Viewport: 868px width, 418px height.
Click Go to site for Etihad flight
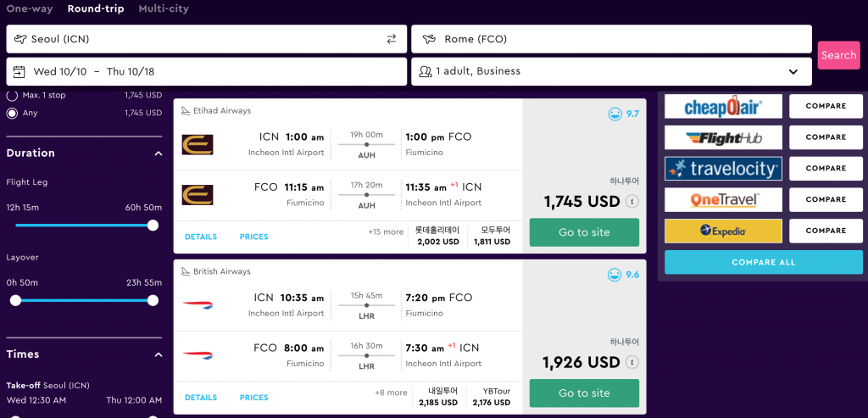pos(584,232)
